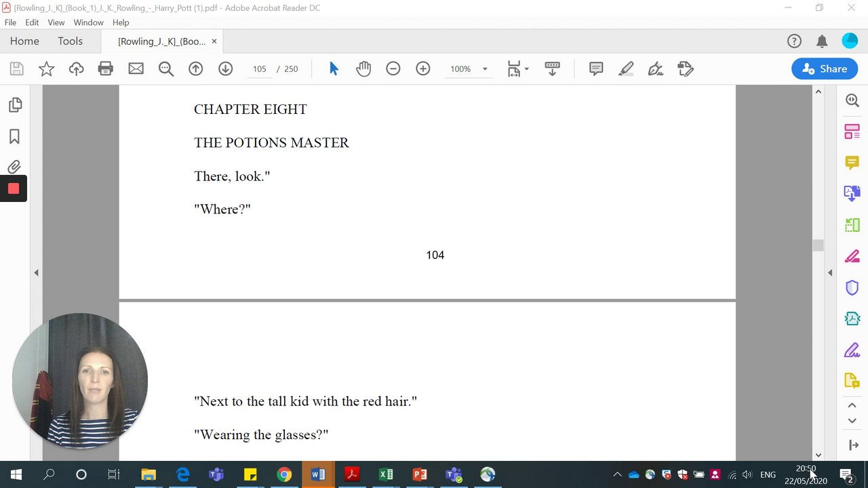
Task: Click the scrollbar up arrow
Action: 818,91
